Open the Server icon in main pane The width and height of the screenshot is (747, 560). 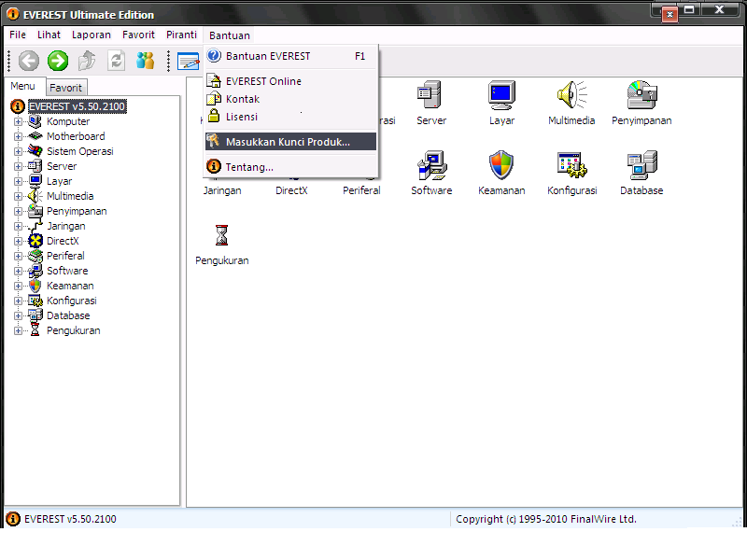pos(431,95)
